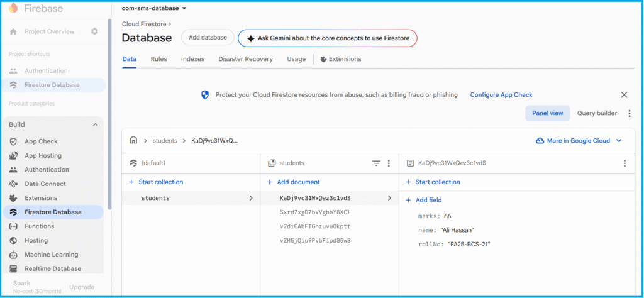Screen dimensions: 644x298
Task: Open the students collection filter icon
Action: pyautogui.click(x=376, y=163)
